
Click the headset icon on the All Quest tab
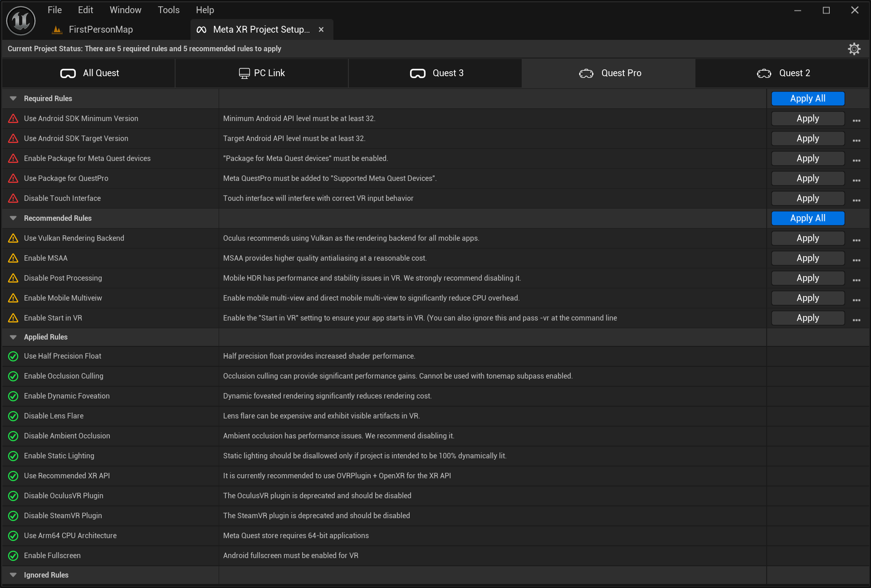point(68,73)
